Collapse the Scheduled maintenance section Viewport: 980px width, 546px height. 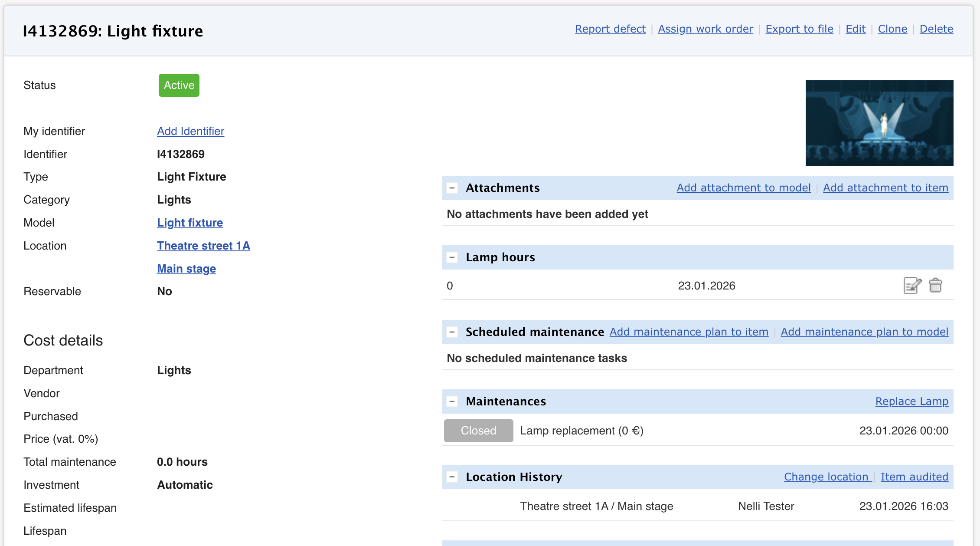452,332
